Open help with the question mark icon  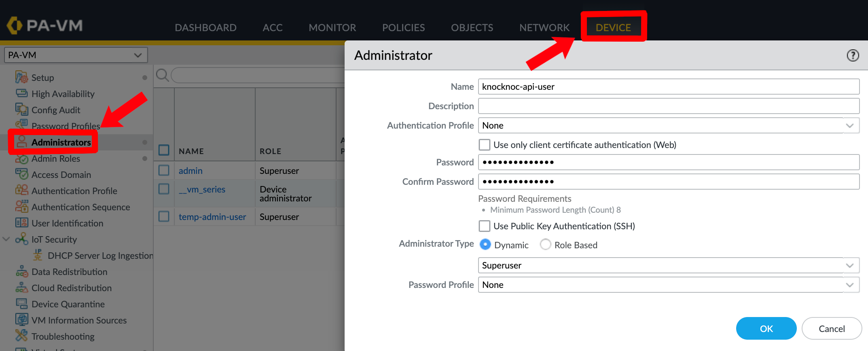853,55
